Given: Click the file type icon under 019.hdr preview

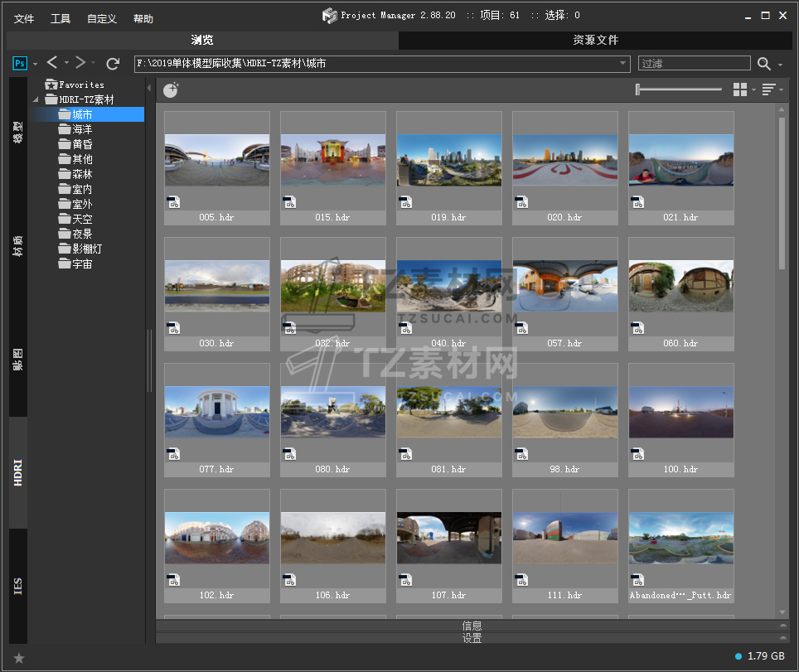Looking at the screenshot, I should click(405, 202).
